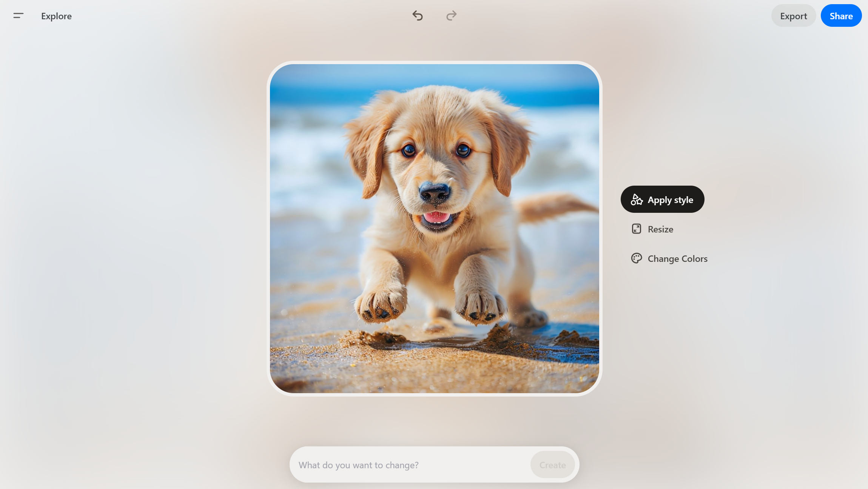Open the hamburger sidebar menu
Screen dimensions: 868x489
coord(18,16)
